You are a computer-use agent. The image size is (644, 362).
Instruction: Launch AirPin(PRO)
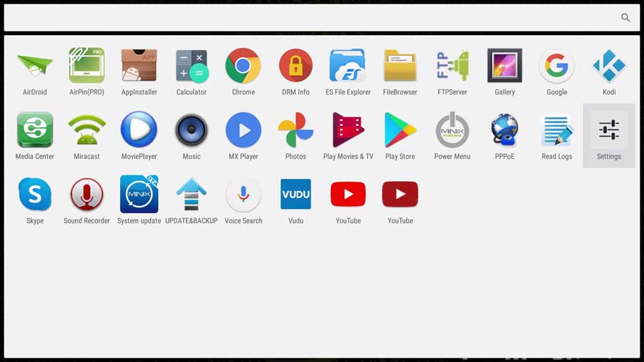point(87,66)
